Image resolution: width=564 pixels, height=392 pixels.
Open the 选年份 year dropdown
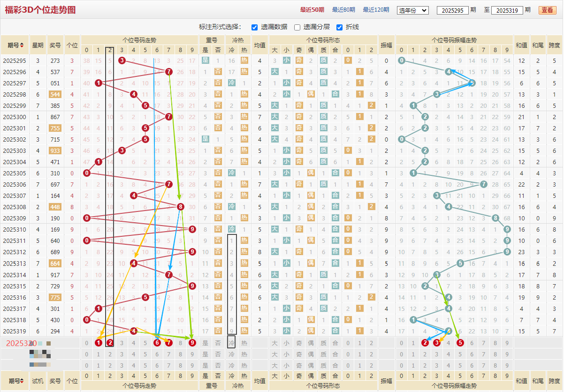412,10
